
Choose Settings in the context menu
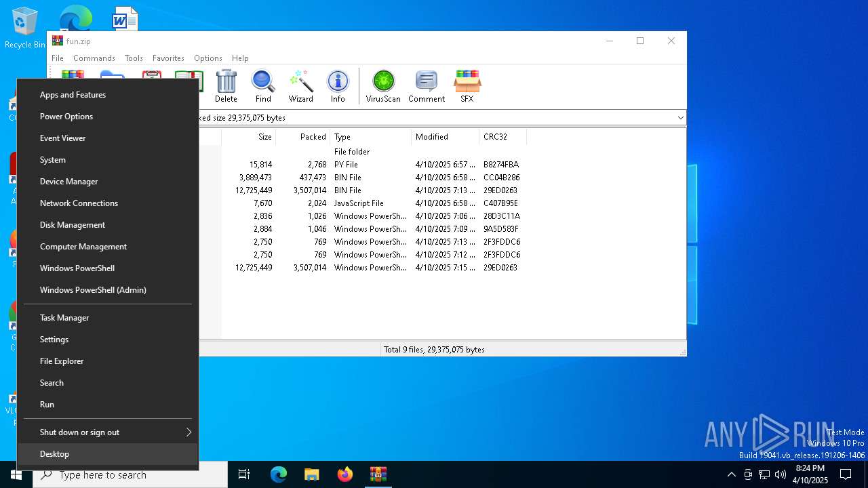tap(108, 340)
